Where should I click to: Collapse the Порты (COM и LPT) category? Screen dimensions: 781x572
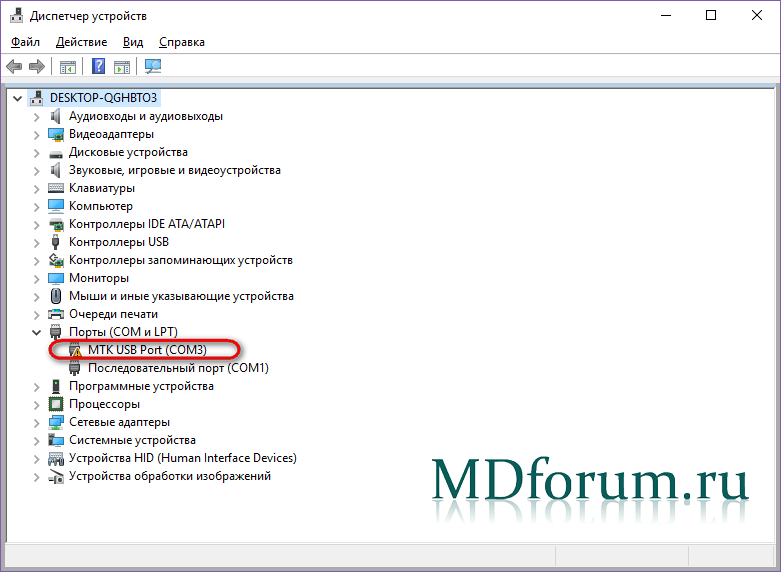click(x=36, y=332)
